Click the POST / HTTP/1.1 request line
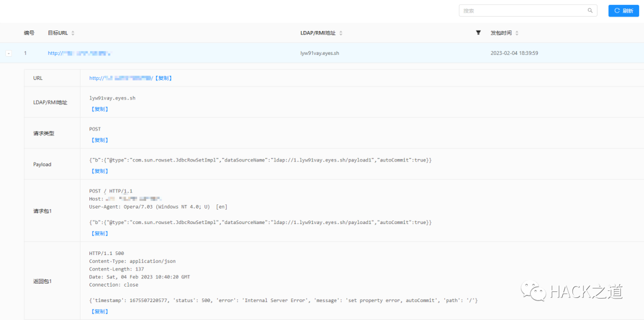 111,191
